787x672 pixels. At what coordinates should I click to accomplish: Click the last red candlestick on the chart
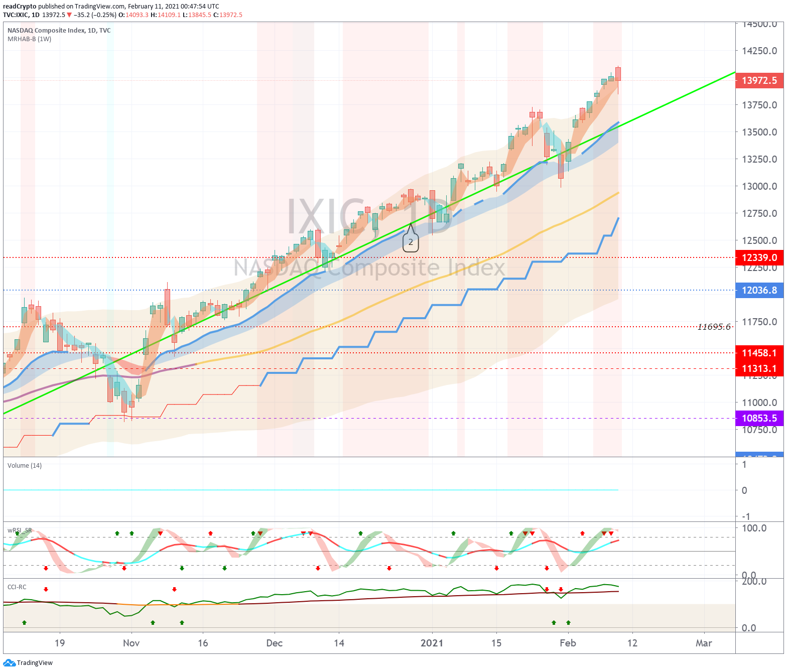click(x=618, y=74)
